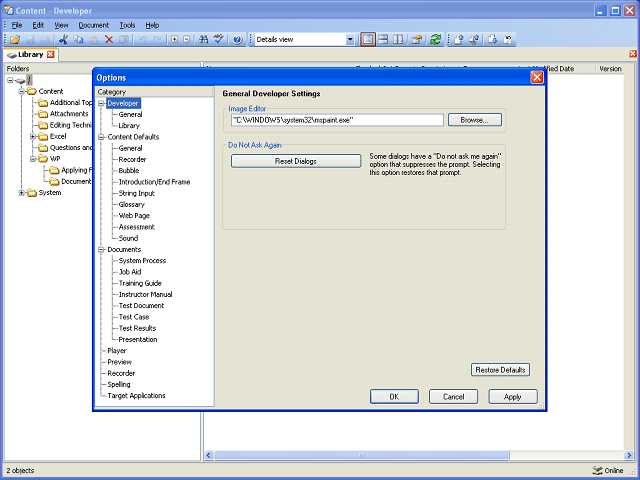Click the Online status icon in status bar
The image size is (640, 480).
598,471
